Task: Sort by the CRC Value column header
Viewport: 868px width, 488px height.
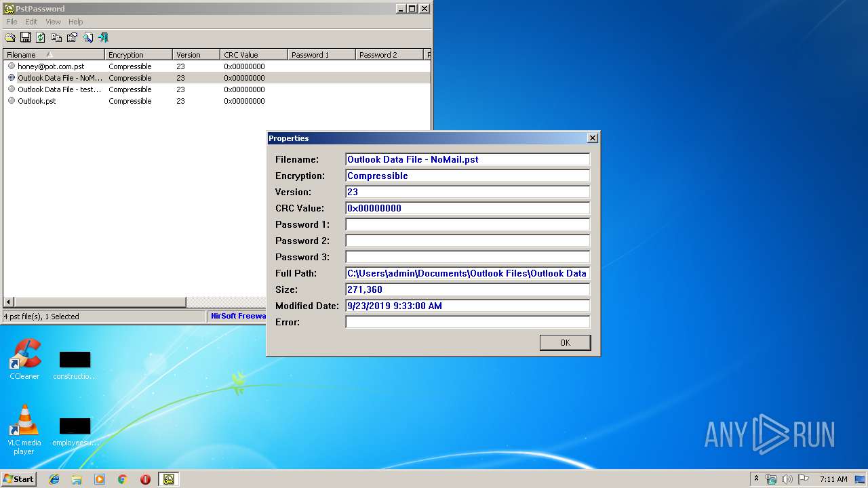Action: [254, 55]
